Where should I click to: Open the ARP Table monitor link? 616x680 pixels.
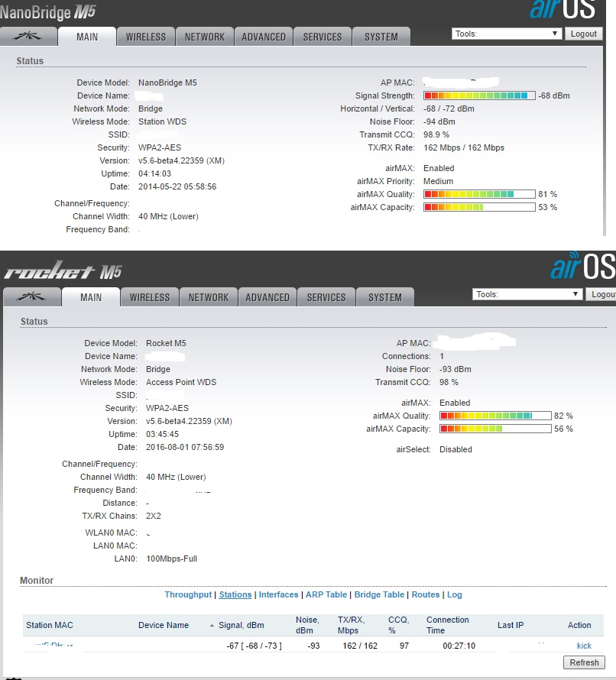point(326,594)
